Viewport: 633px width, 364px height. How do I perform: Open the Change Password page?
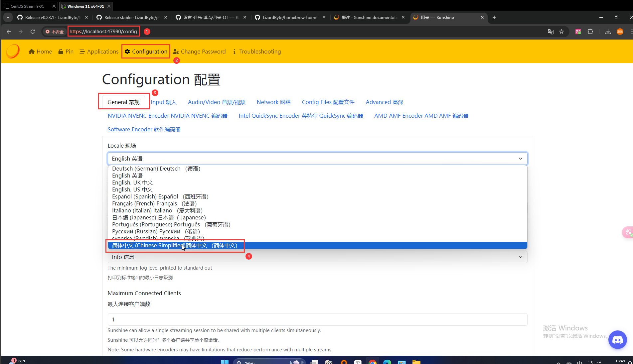[x=199, y=52]
